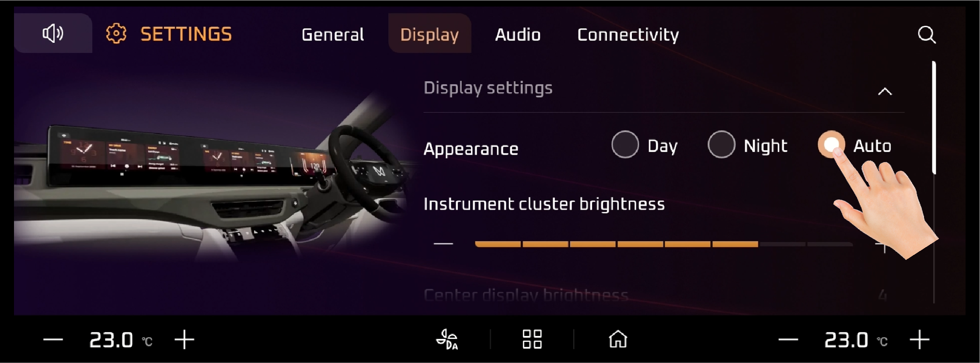The image size is (980, 363).
Task: Set instrument cluster brightness slider level
Action: coord(664,244)
